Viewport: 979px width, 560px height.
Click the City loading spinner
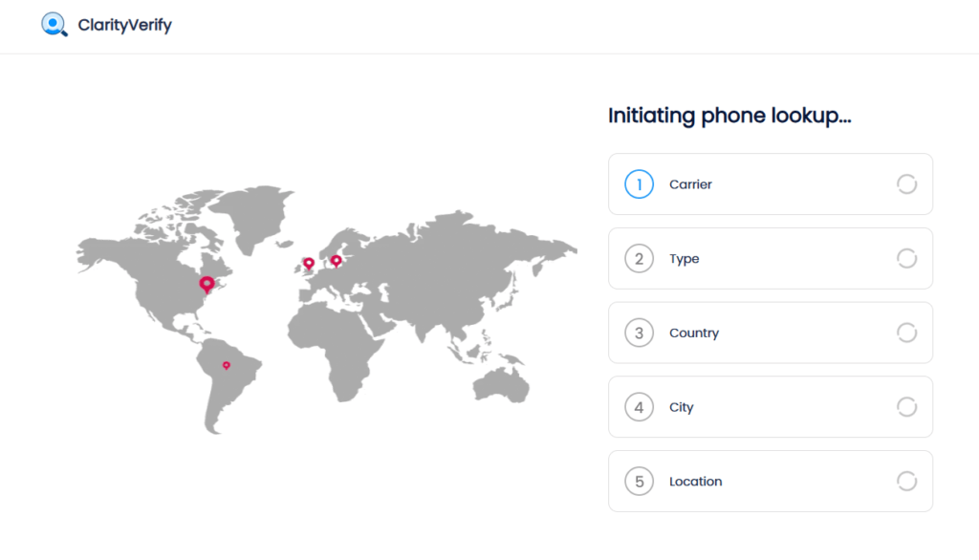(x=906, y=407)
